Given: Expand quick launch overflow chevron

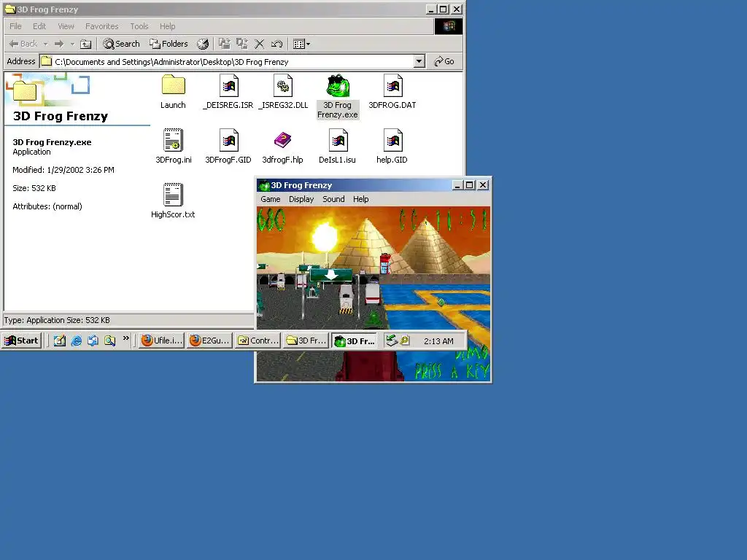Looking at the screenshot, I should pos(125,338).
